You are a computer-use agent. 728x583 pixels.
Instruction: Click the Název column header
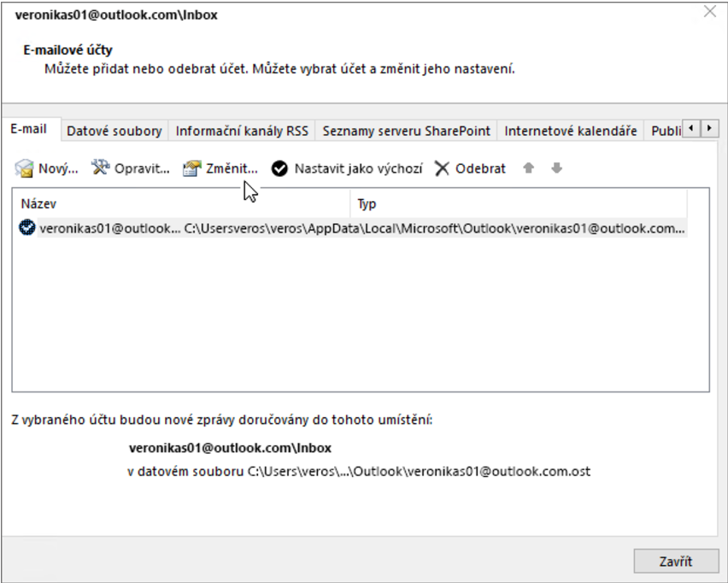pos(181,203)
